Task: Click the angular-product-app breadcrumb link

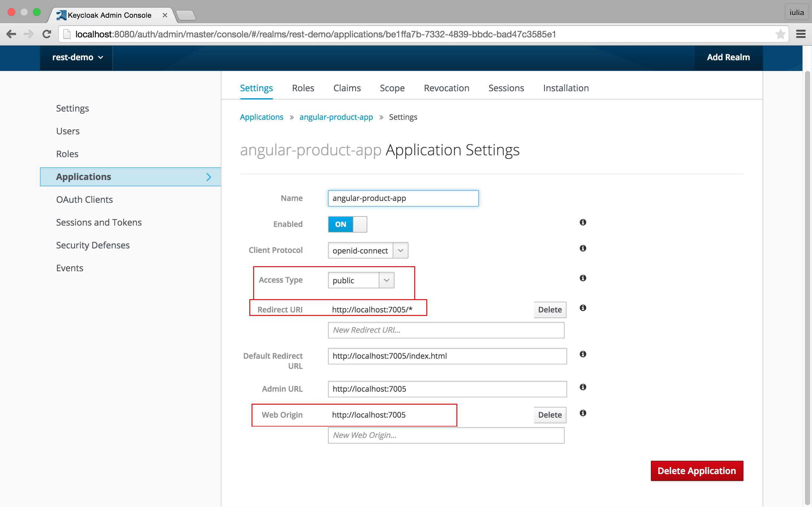Action: 336,117
